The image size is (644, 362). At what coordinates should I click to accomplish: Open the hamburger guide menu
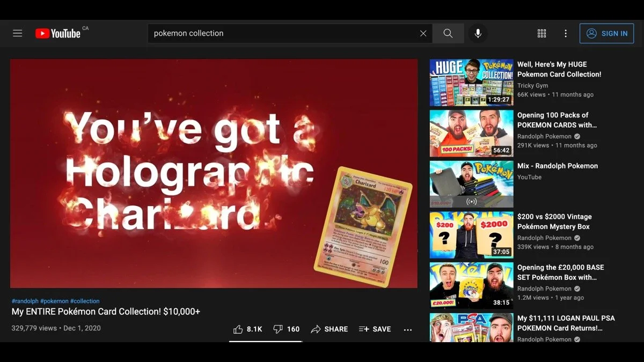(x=18, y=33)
